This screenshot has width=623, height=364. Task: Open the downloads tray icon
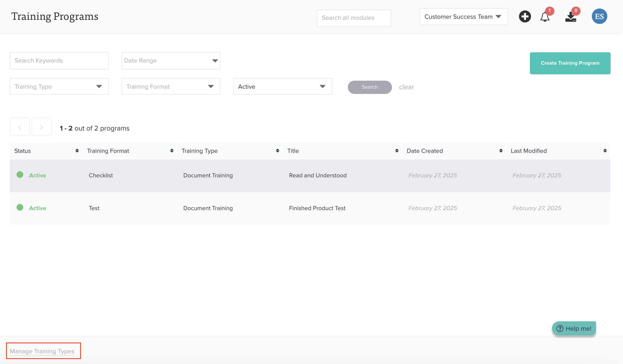[570, 17]
